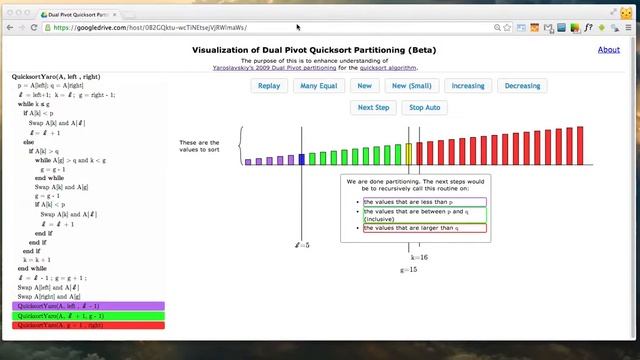Click the 'ℓ=5' marker label

click(x=302, y=245)
